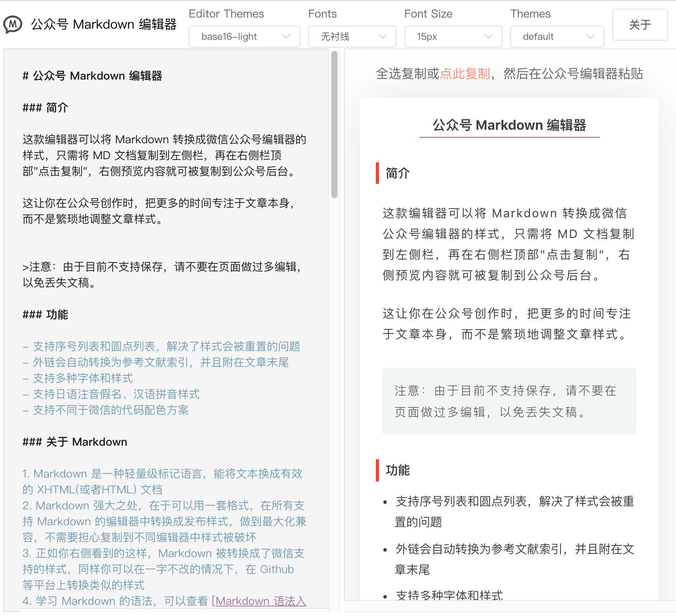Click the '### 简介' heading line in editor
The height and width of the screenshot is (616, 676).
tap(45, 107)
